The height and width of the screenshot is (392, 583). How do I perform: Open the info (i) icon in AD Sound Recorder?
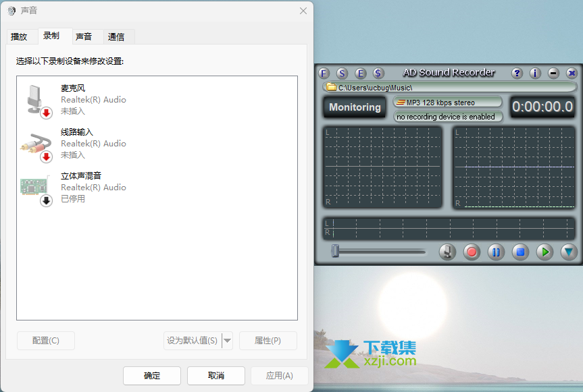[x=535, y=73]
